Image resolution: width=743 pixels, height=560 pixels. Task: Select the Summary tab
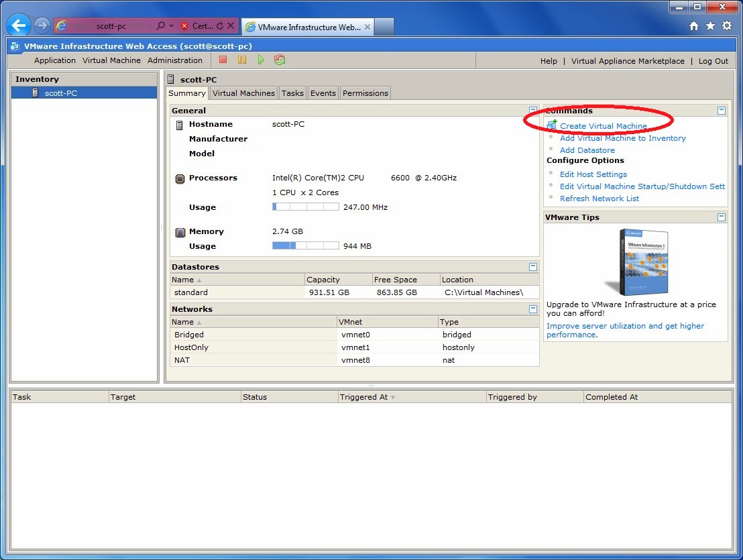click(186, 93)
